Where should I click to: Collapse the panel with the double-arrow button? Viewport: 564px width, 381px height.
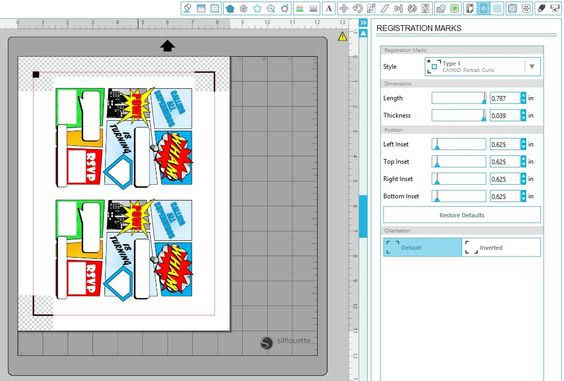363,23
